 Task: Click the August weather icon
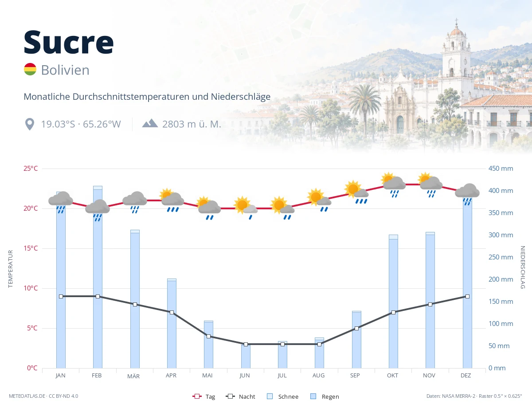319,200
